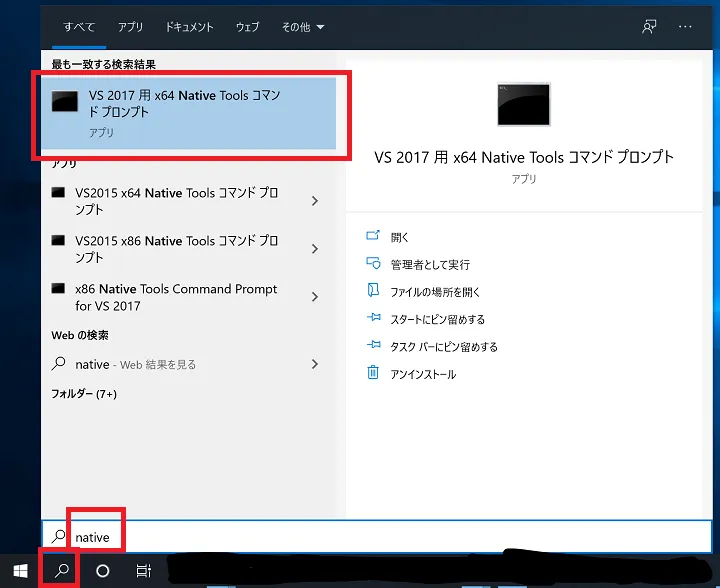The height and width of the screenshot is (588, 720).
Task: Click the preview title VS 2017 用 x64 Native Tools
Action: 523,157
